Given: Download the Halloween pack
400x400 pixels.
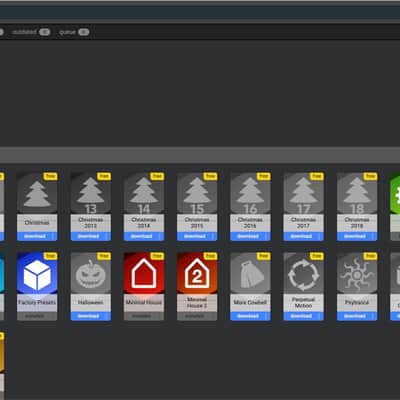Looking at the screenshot, I should click(90, 316).
